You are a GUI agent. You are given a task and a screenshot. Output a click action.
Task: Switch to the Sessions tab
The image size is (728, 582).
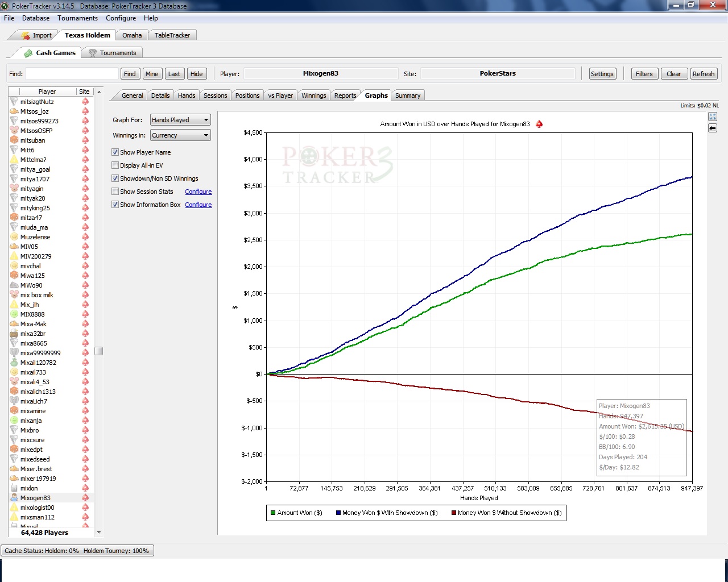click(x=215, y=95)
